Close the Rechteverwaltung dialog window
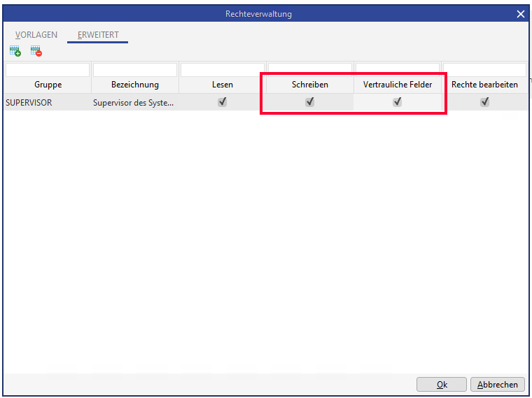The width and height of the screenshot is (532, 398). tap(520, 14)
